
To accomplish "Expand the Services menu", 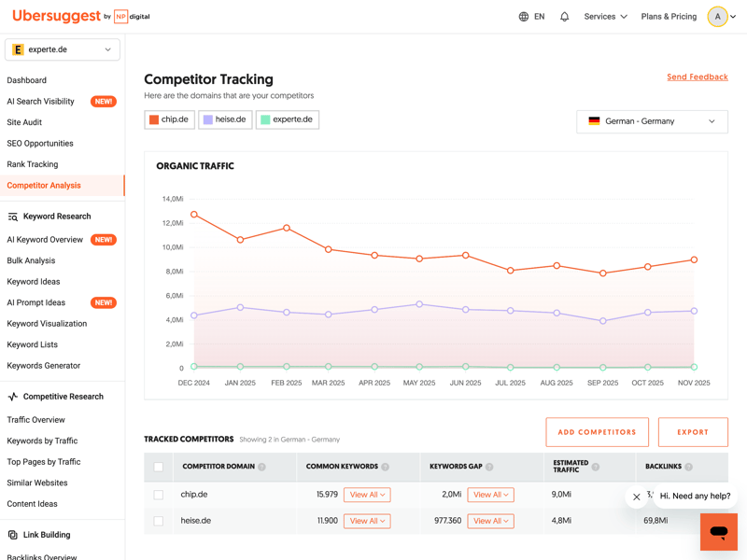I will 605,17.
